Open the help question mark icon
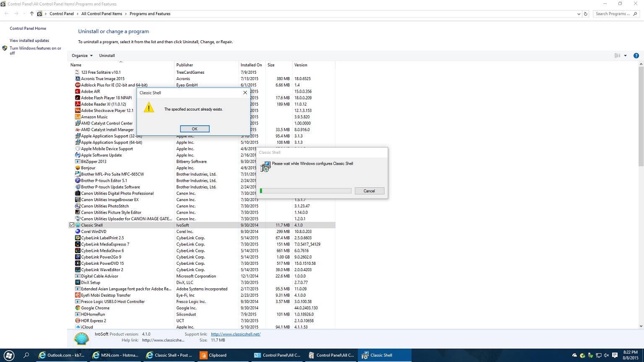Image resolution: width=644 pixels, height=362 pixels. click(636, 56)
